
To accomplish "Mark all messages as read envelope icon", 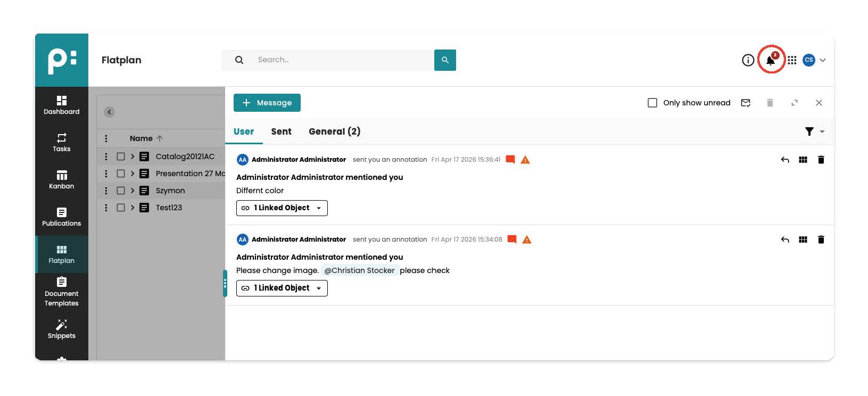I will click(x=746, y=103).
